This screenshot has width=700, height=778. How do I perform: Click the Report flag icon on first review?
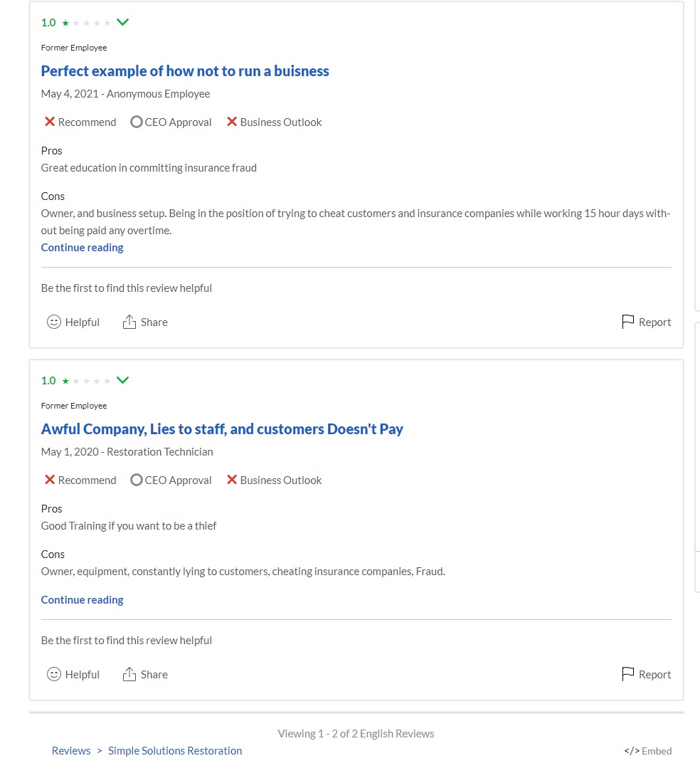coord(627,322)
